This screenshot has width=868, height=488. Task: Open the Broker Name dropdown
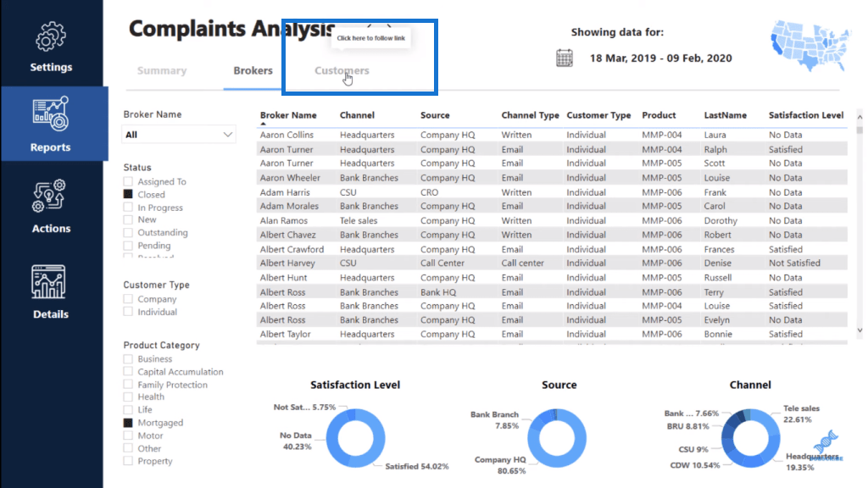(x=178, y=135)
